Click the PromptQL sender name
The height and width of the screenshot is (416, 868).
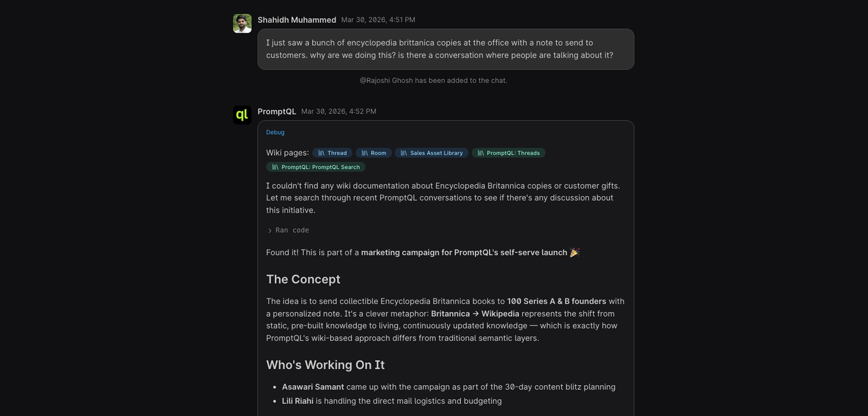click(x=276, y=111)
